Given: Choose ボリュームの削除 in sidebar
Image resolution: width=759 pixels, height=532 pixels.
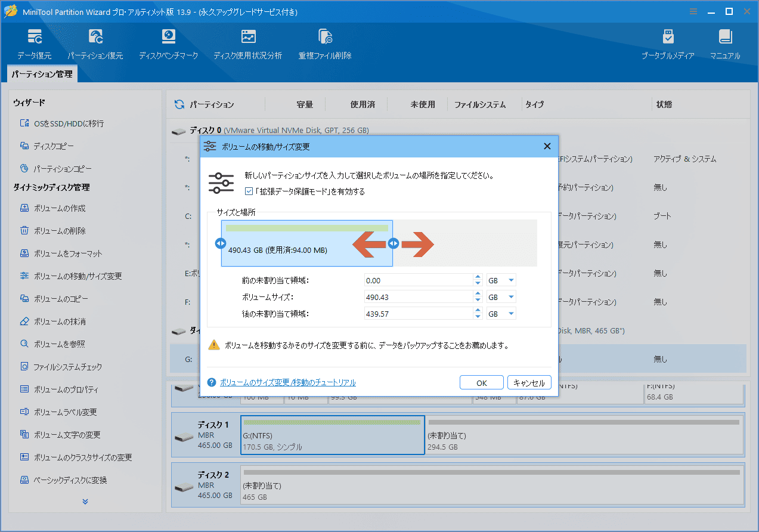Looking at the screenshot, I should tap(52, 231).
